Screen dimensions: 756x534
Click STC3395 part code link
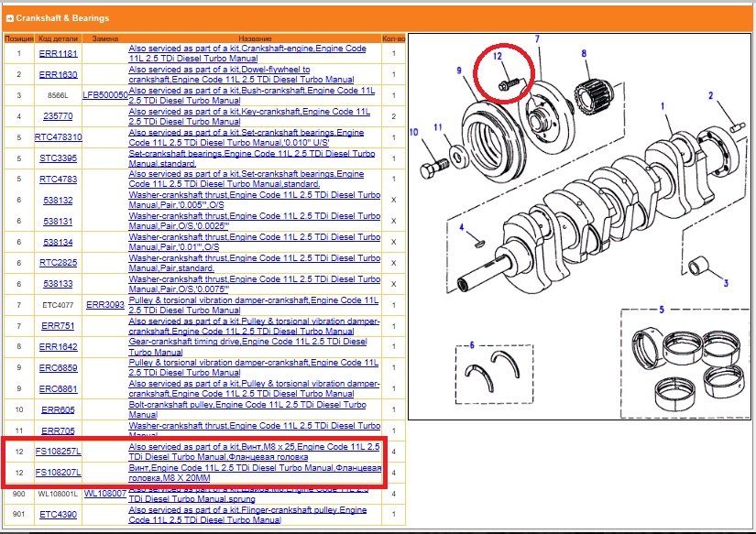(58, 158)
